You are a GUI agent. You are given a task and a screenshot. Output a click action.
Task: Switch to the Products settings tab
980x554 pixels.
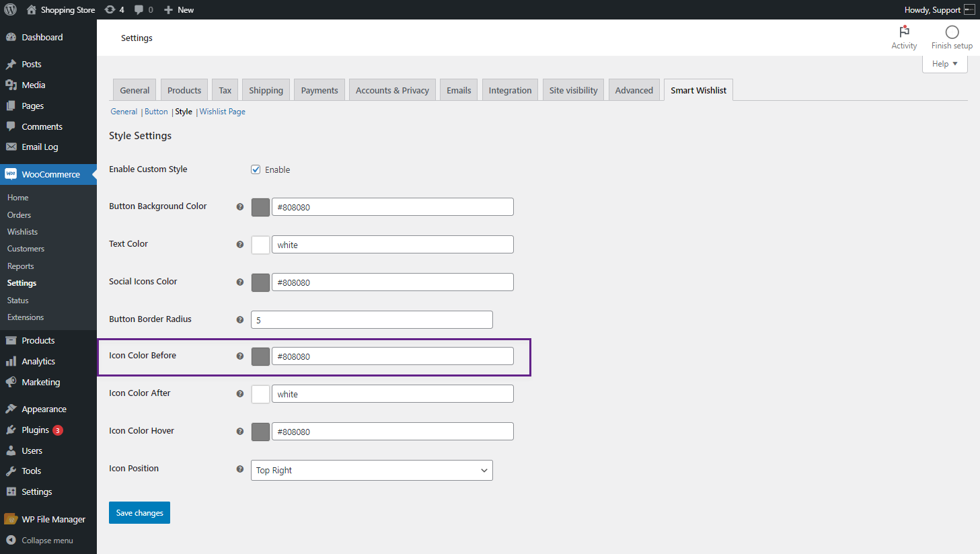point(184,90)
